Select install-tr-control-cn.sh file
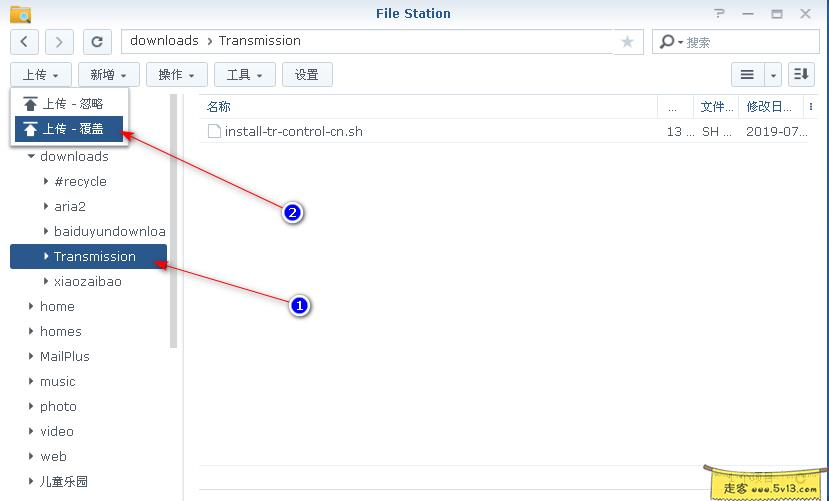 click(293, 131)
